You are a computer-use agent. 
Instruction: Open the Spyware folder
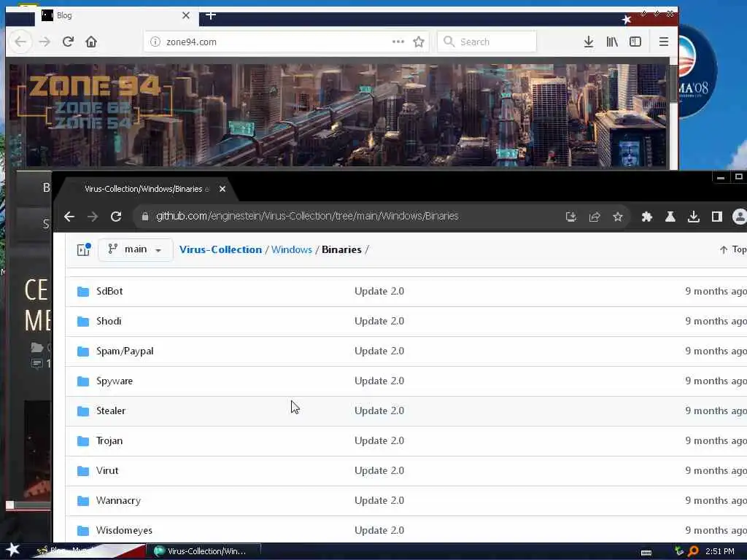(x=115, y=381)
